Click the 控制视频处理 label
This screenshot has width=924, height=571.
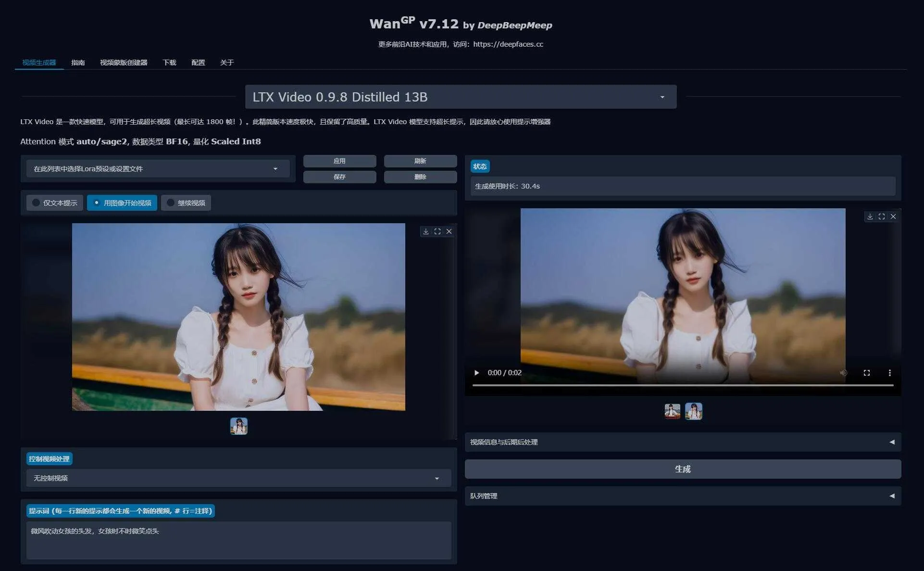pos(49,459)
